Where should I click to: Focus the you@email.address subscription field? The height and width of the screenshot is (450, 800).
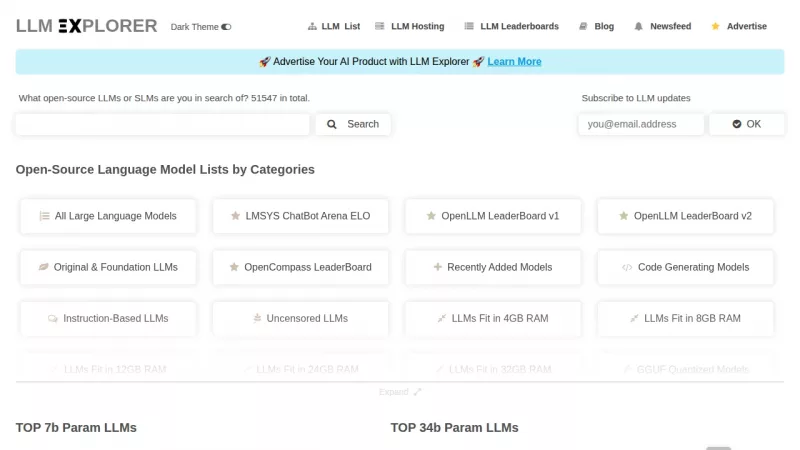click(641, 124)
